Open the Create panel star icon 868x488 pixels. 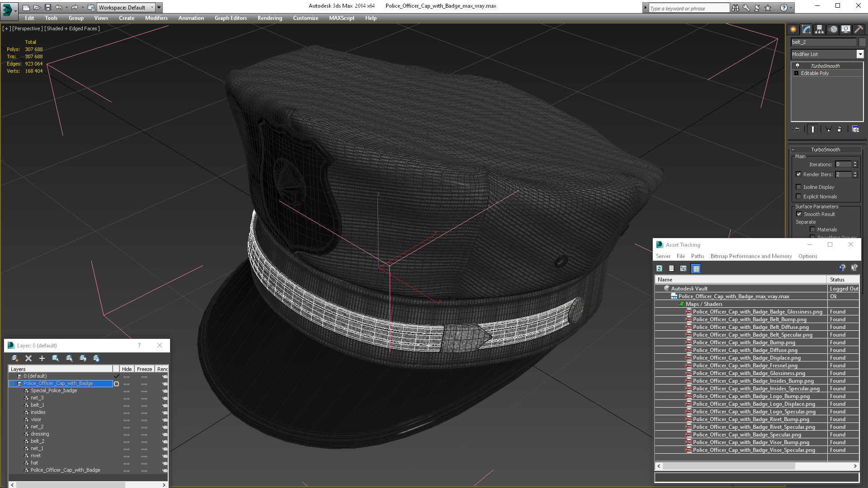[x=793, y=29]
